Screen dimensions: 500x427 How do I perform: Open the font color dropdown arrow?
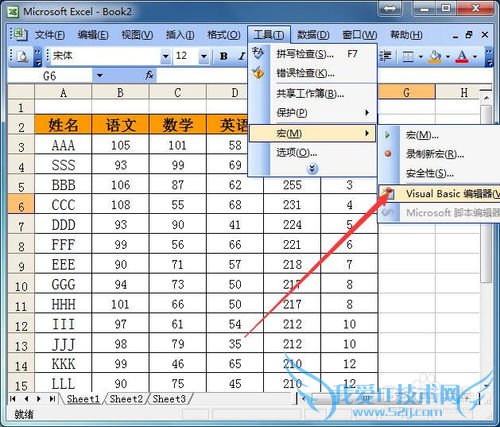(x=475, y=56)
